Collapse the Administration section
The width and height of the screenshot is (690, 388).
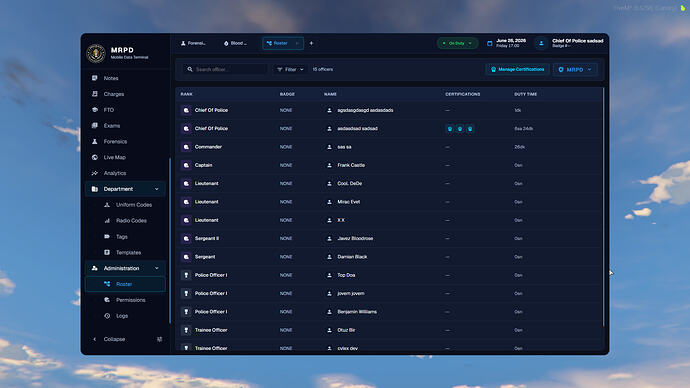point(157,268)
